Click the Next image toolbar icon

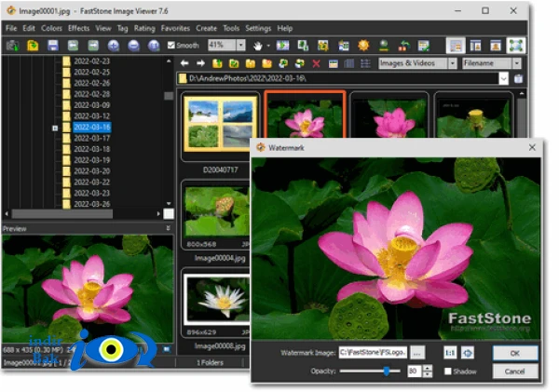pyautogui.click(x=93, y=46)
